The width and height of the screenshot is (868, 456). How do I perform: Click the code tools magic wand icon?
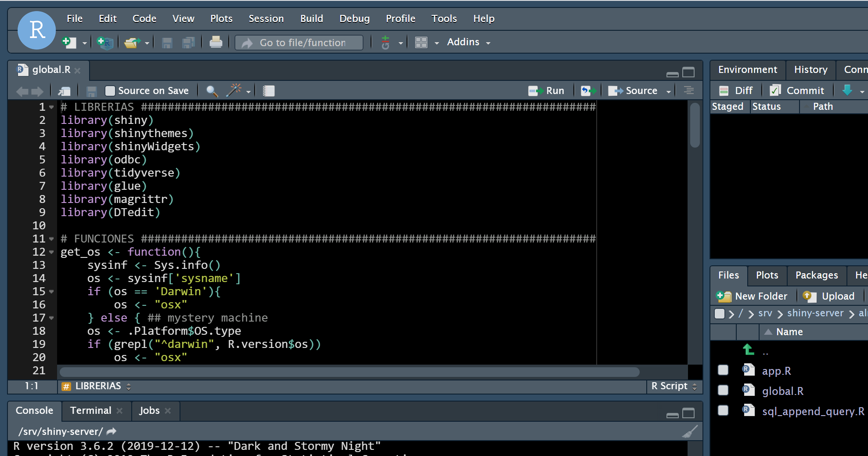(234, 90)
